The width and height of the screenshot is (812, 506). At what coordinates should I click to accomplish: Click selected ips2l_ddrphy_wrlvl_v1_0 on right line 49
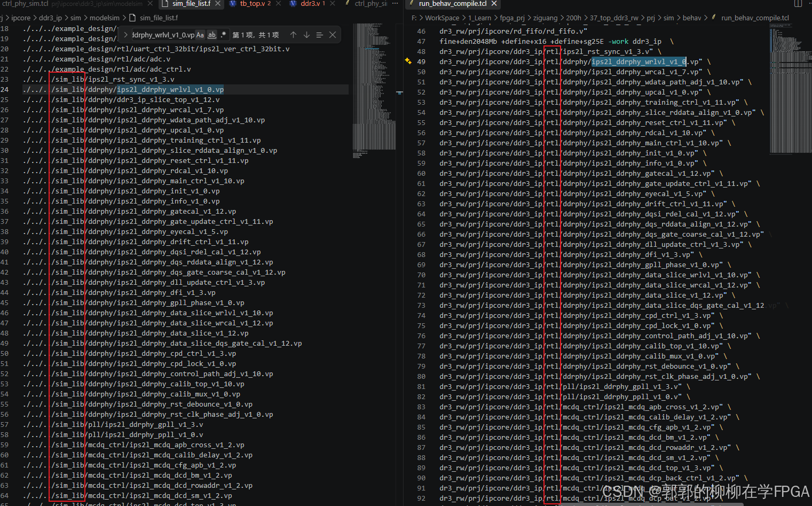(x=639, y=61)
